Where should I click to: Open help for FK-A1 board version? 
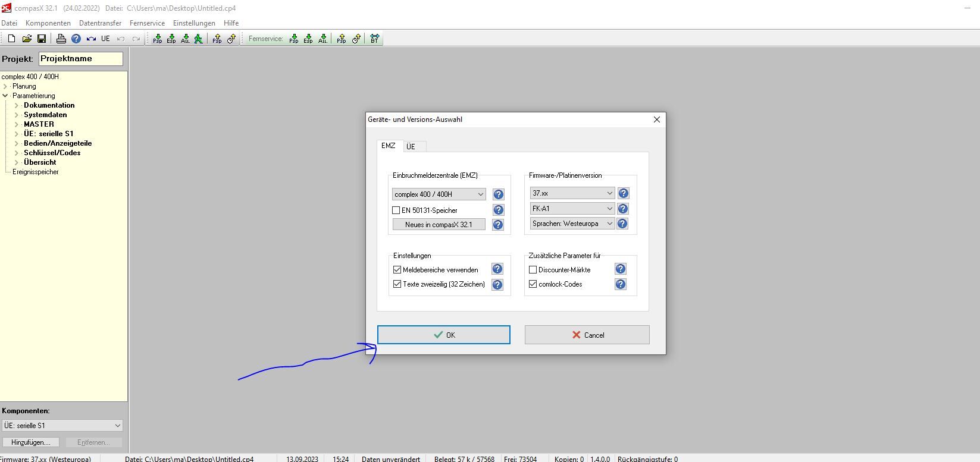(623, 209)
